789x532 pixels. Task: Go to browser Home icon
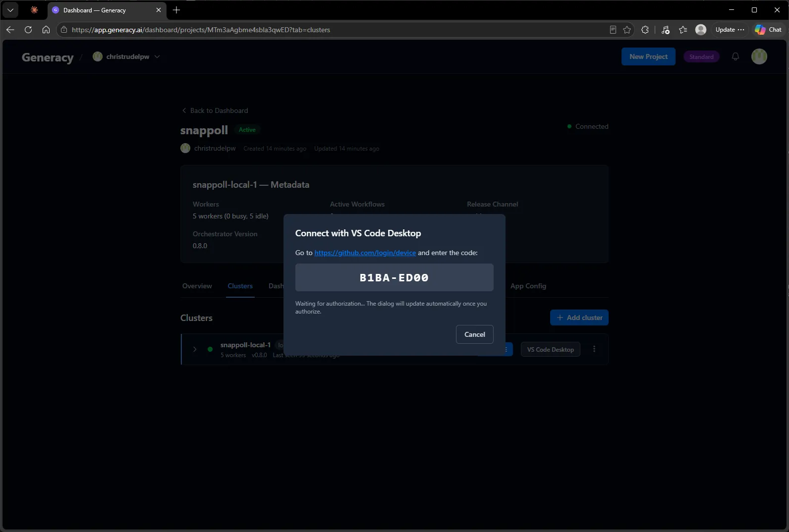[x=46, y=30]
